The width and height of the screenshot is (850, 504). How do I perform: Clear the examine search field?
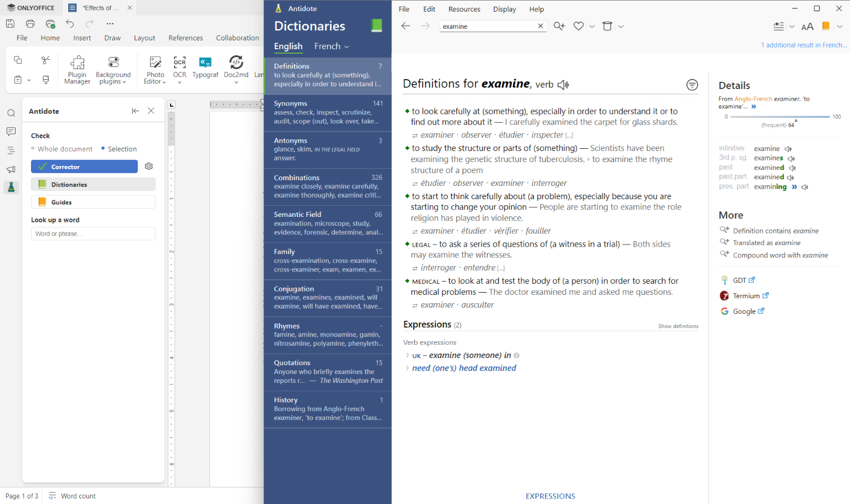(x=540, y=26)
